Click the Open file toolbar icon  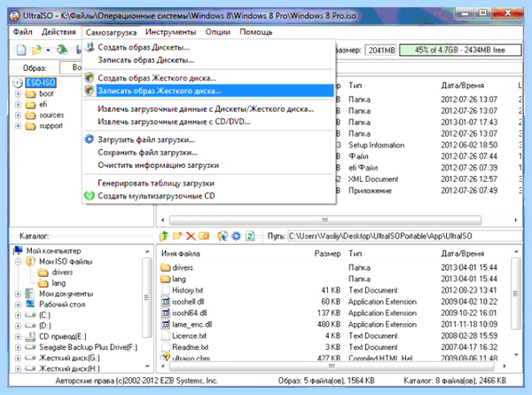[36, 51]
